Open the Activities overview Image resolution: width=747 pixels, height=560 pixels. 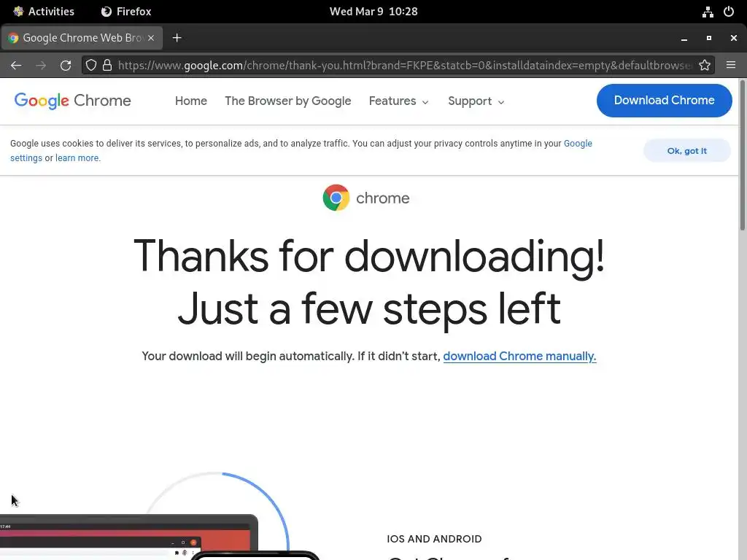click(44, 12)
